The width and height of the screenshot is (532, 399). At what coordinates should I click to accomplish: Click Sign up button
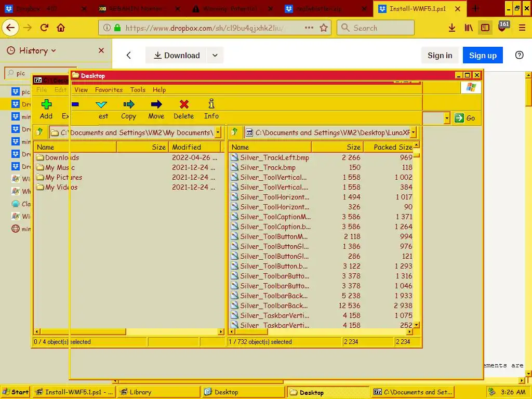(483, 55)
